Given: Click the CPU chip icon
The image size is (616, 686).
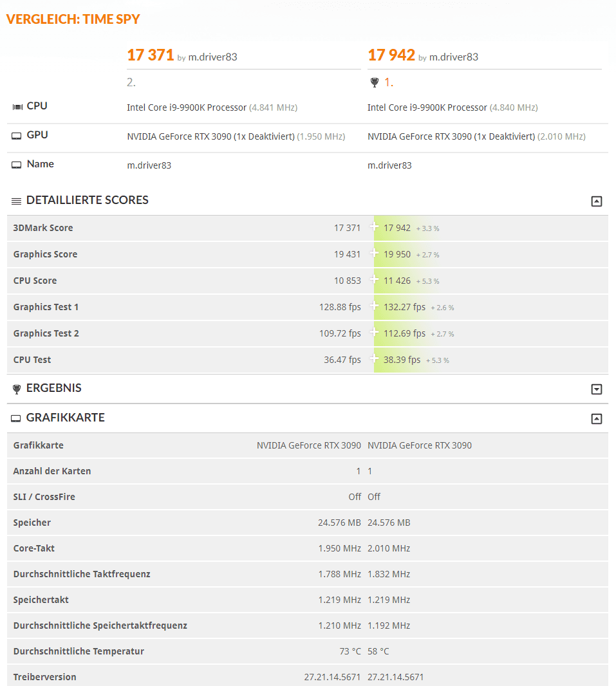Looking at the screenshot, I should click(17, 107).
